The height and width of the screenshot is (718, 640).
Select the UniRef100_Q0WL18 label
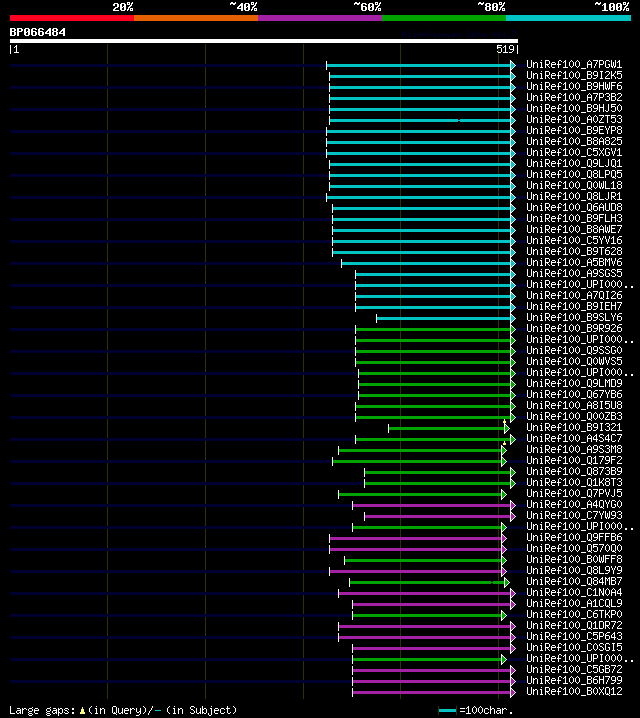[574, 185]
